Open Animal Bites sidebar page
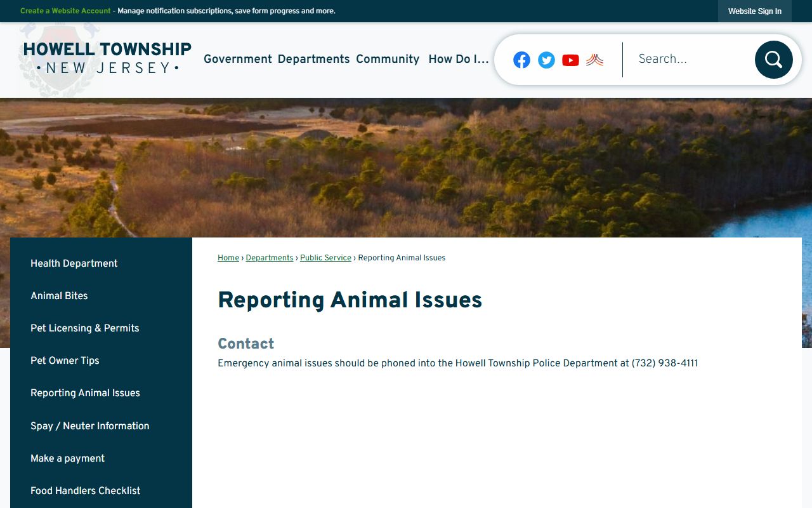This screenshot has width=812, height=508. point(59,296)
